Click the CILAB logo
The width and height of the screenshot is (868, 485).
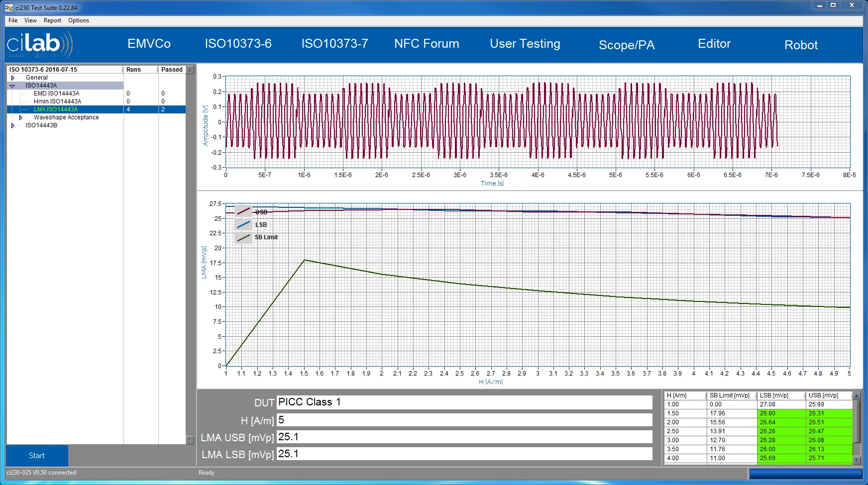pos(40,44)
